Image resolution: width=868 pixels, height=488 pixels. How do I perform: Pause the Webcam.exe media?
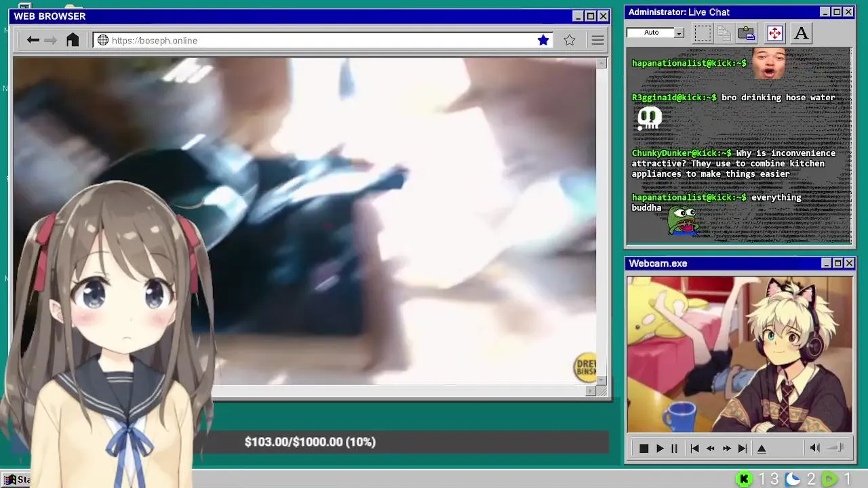pyautogui.click(x=674, y=448)
